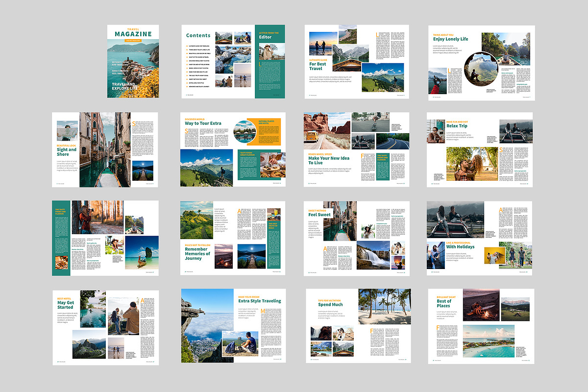Click the 'For Best Travel' headline

pyautogui.click(x=318, y=66)
